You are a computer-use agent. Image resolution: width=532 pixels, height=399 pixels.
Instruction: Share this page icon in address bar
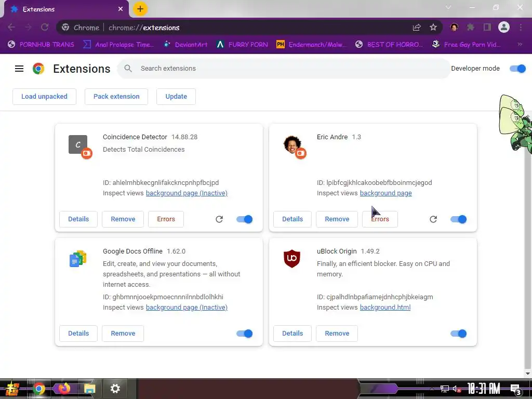tap(417, 28)
